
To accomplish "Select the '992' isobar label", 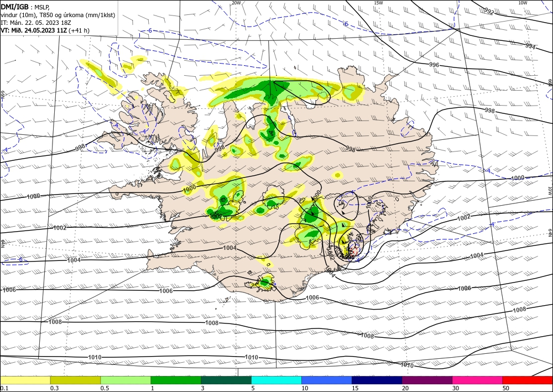I will 489,12.
